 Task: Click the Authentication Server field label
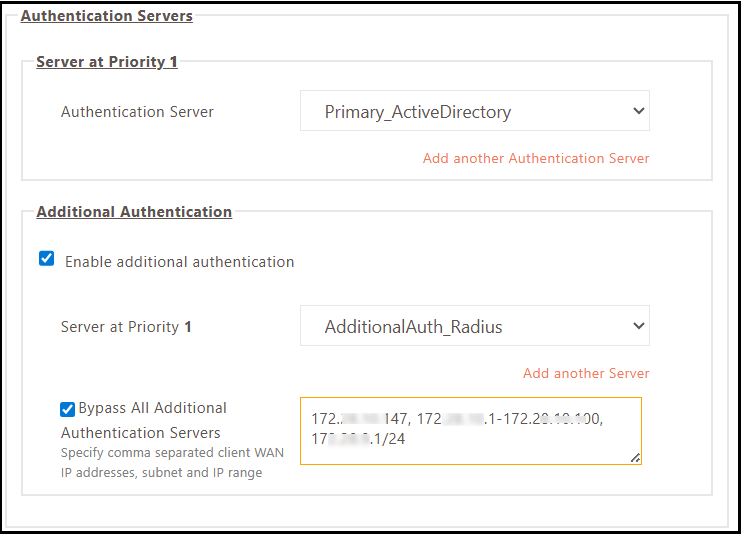137,112
